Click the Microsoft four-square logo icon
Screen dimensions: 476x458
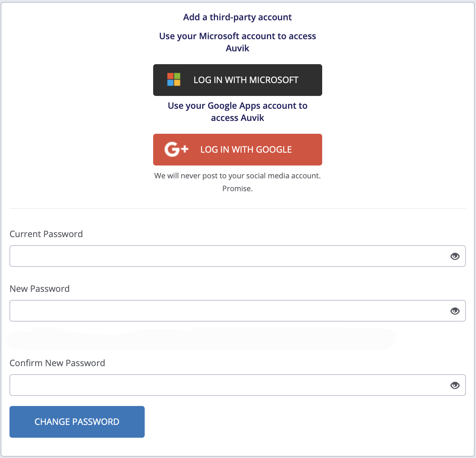coord(174,80)
